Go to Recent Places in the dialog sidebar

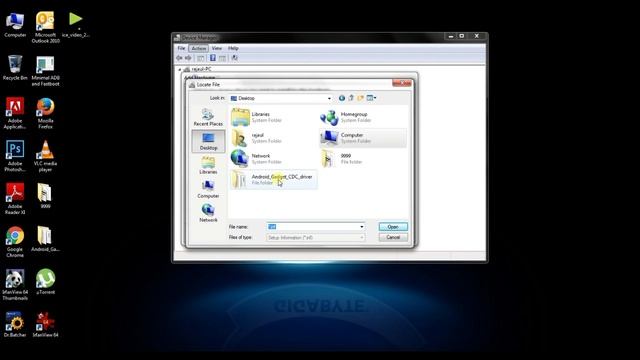pyautogui.click(x=208, y=117)
